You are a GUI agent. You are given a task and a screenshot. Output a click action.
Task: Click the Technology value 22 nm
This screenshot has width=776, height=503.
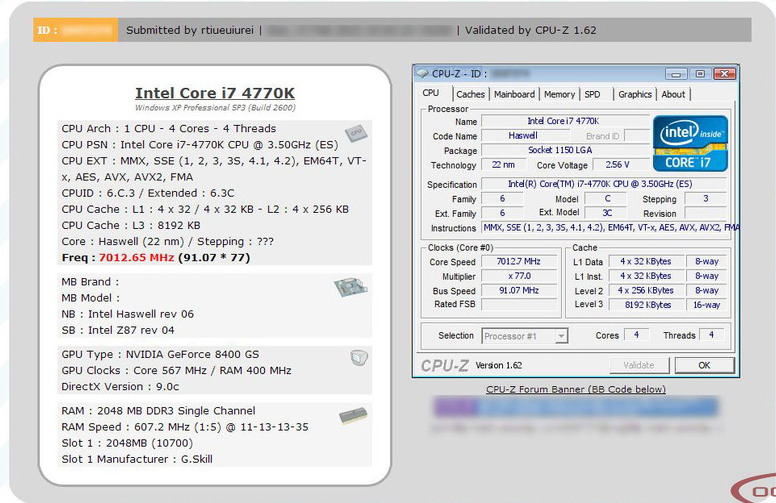[x=503, y=165]
